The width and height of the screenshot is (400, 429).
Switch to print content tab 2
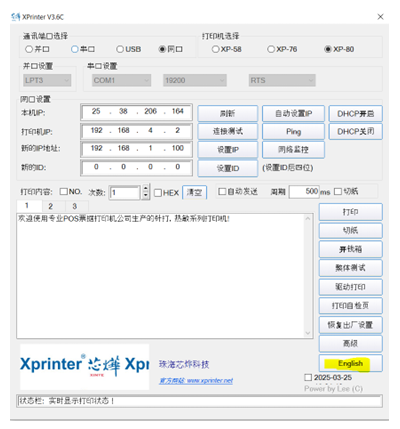tap(50, 206)
